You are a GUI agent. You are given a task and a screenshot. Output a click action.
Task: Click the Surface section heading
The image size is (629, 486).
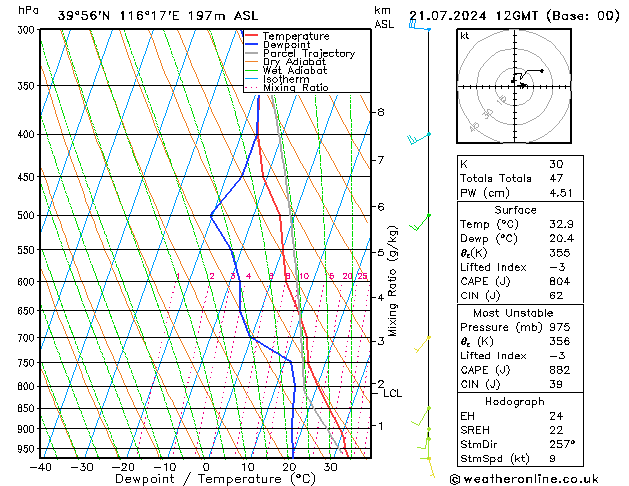click(x=515, y=210)
